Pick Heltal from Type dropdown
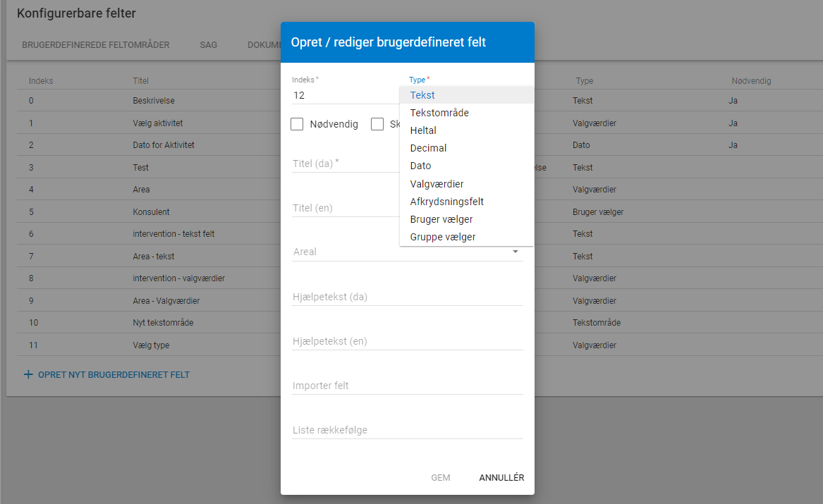Viewport: 823px width, 504px height. point(467,130)
